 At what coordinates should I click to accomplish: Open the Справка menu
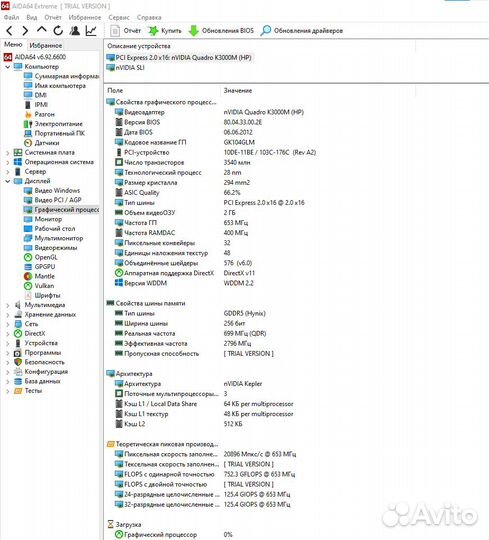(149, 17)
